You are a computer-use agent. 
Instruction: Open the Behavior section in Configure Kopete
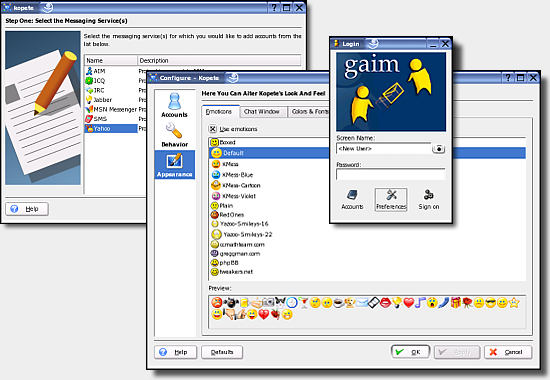(x=174, y=135)
